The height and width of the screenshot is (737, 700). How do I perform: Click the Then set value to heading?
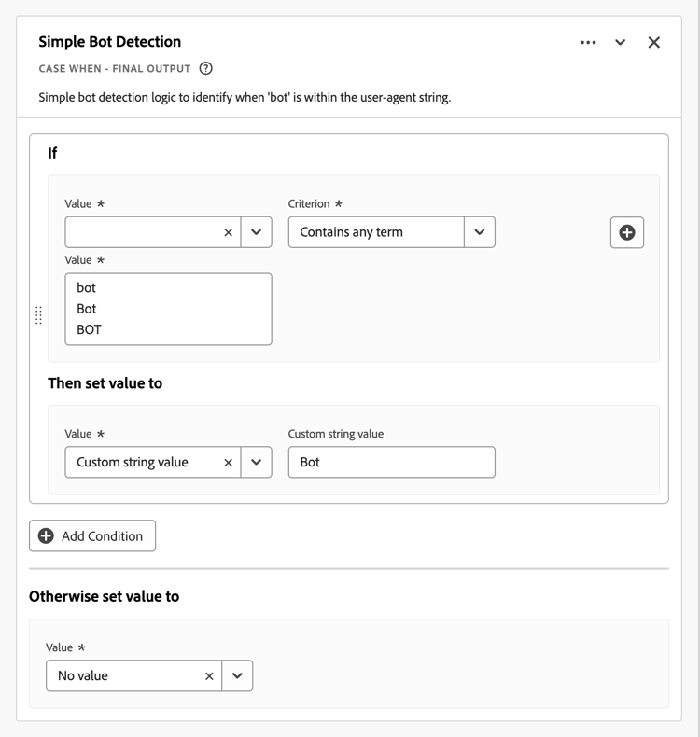105,383
